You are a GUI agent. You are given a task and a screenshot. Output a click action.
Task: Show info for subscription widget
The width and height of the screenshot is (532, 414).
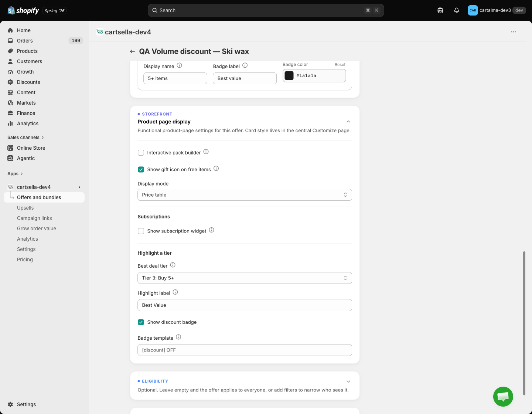212,230
